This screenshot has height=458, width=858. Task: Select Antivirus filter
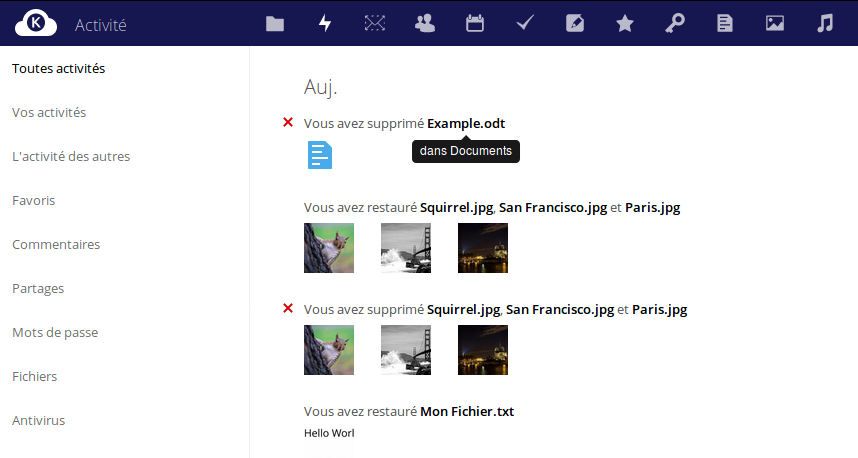coord(38,420)
